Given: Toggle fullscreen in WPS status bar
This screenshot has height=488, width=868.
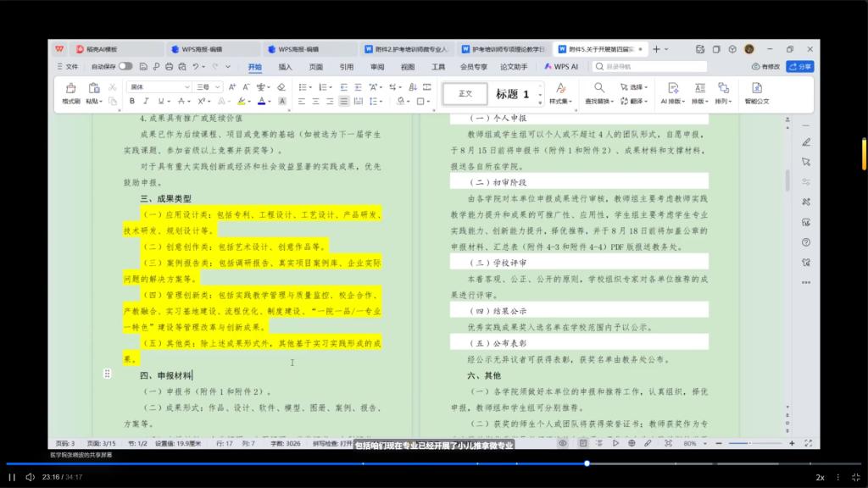Looking at the screenshot, I should click(808, 443).
